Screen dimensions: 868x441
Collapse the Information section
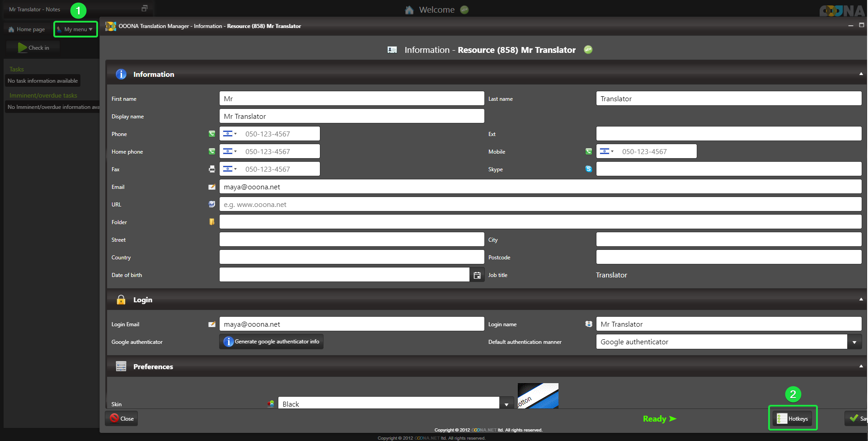point(861,74)
